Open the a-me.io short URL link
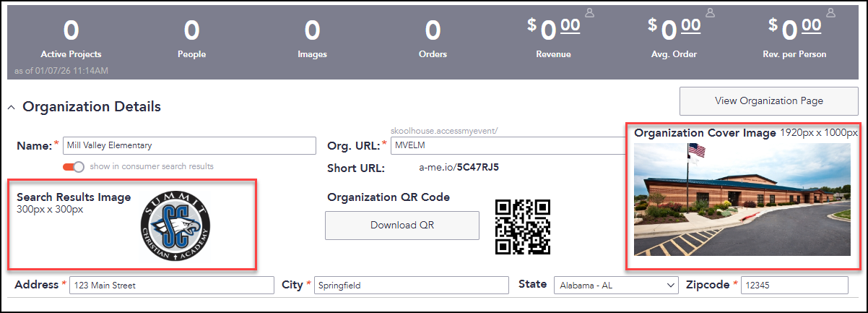This screenshot has width=868, height=313. (x=459, y=168)
